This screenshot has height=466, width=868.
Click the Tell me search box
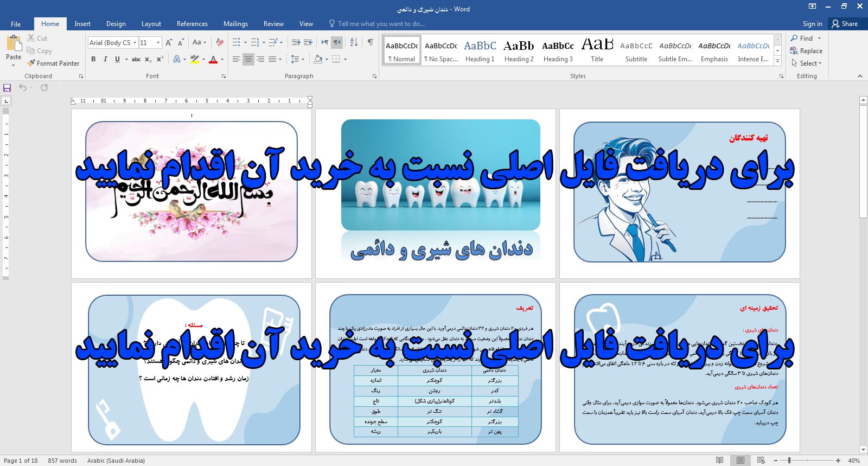pyautogui.click(x=381, y=24)
